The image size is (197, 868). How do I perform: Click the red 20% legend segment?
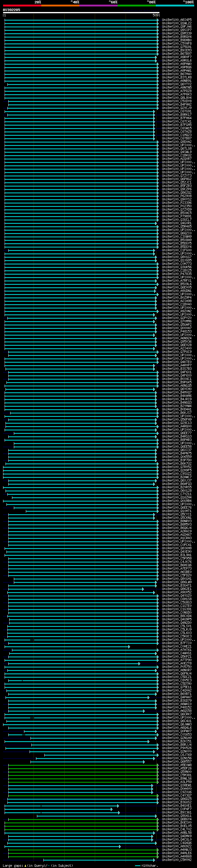[22, 6]
